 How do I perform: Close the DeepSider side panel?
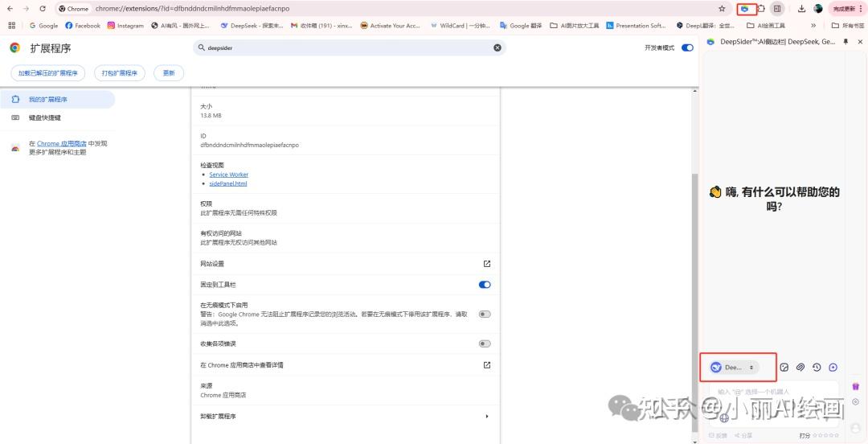click(x=860, y=42)
